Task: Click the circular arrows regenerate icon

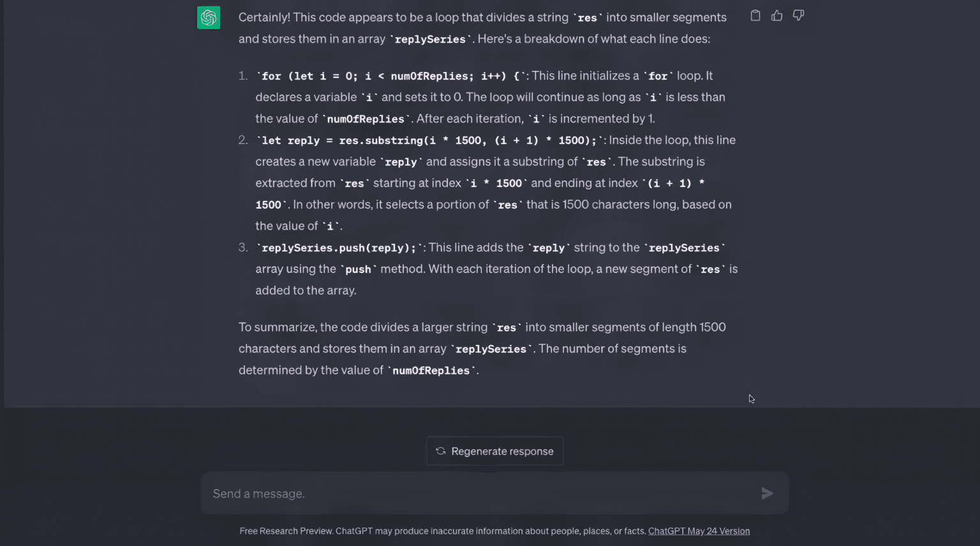Action: point(441,451)
